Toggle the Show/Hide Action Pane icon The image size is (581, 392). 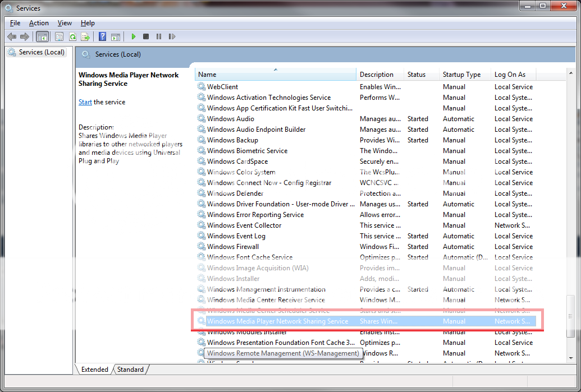tap(116, 36)
